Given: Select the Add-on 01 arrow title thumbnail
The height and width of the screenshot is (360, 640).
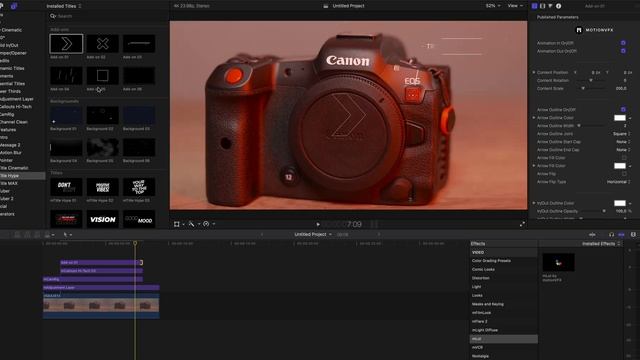Looking at the screenshot, I should 66,44.
